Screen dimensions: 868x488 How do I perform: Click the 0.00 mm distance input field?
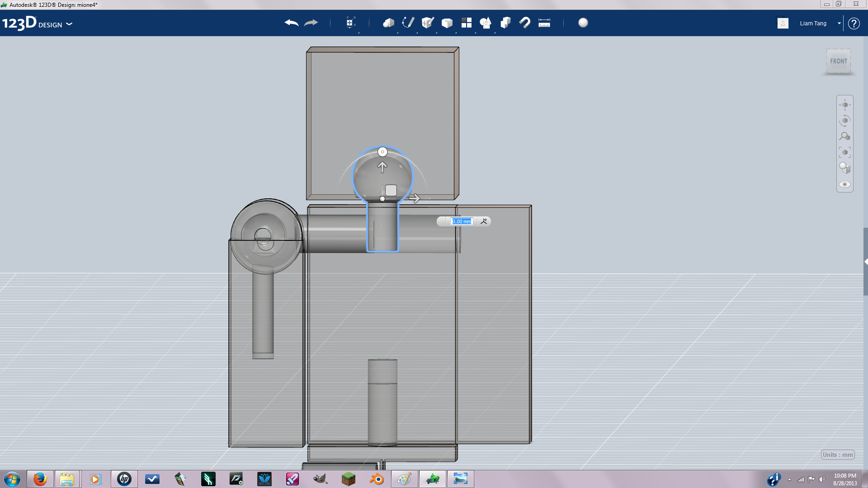click(x=462, y=221)
